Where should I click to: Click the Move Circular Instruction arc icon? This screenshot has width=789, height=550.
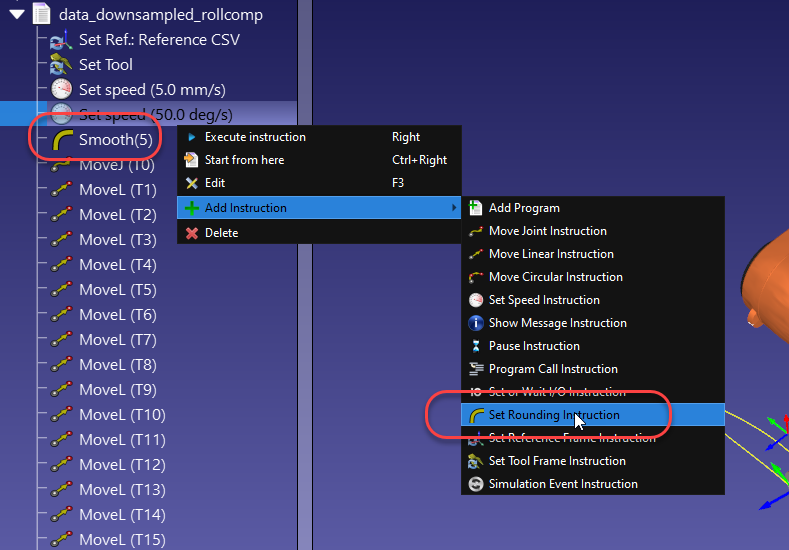pyautogui.click(x=476, y=277)
